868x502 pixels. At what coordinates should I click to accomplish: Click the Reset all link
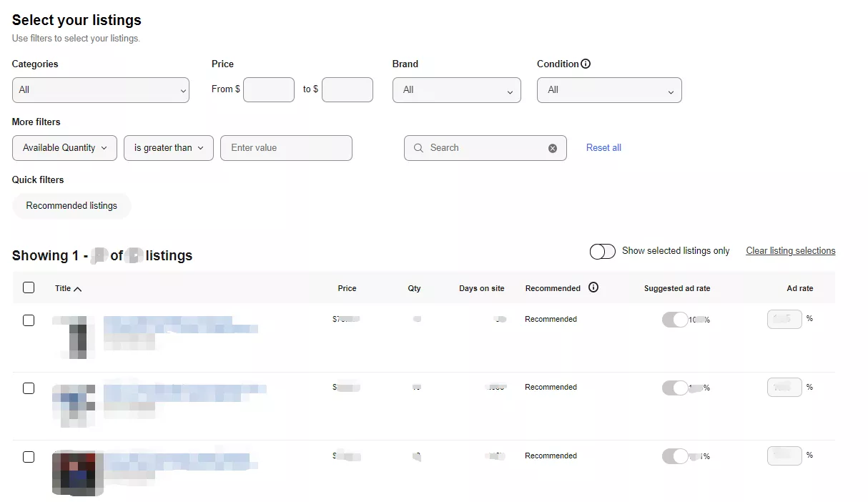tap(603, 148)
